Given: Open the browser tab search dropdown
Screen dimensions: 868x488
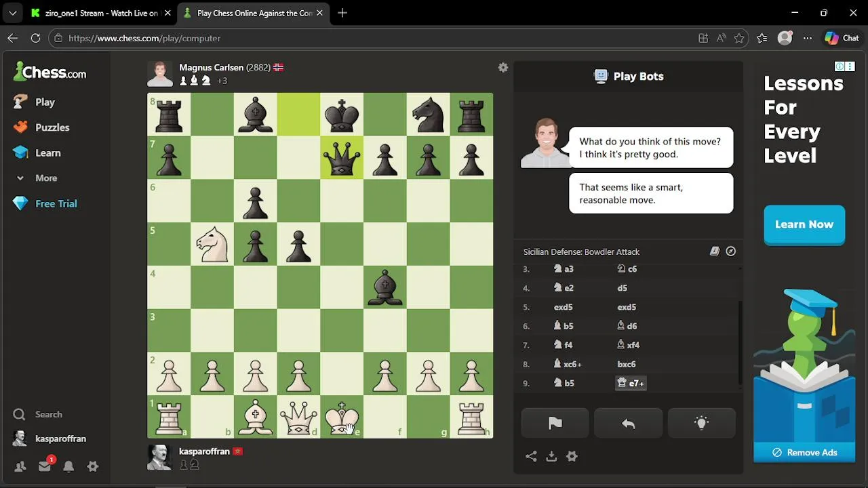Looking at the screenshot, I should click(x=12, y=13).
